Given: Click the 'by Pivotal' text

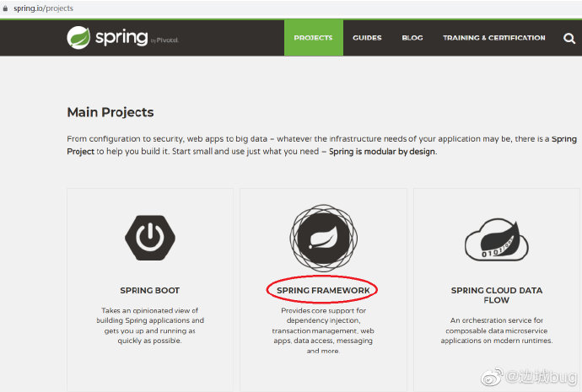Looking at the screenshot, I should [164, 40].
